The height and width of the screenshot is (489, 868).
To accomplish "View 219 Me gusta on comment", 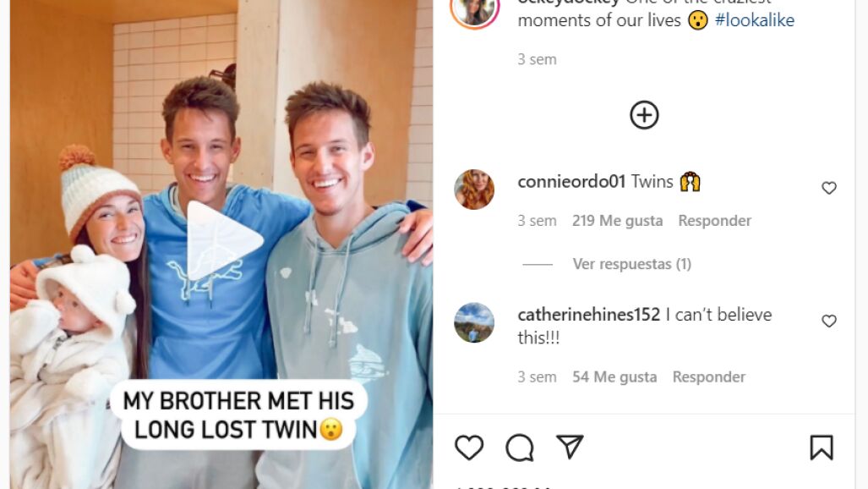I will [617, 221].
